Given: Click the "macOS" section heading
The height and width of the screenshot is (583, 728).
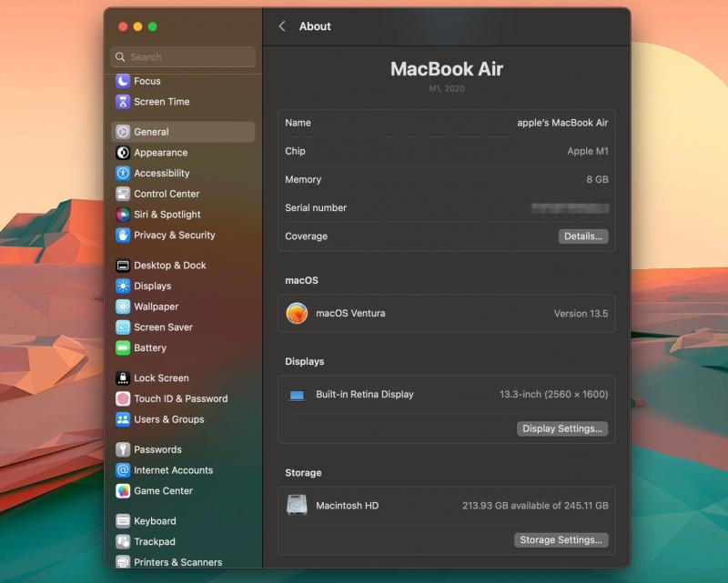Looking at the screenshot, I should [x=301, y=280].
